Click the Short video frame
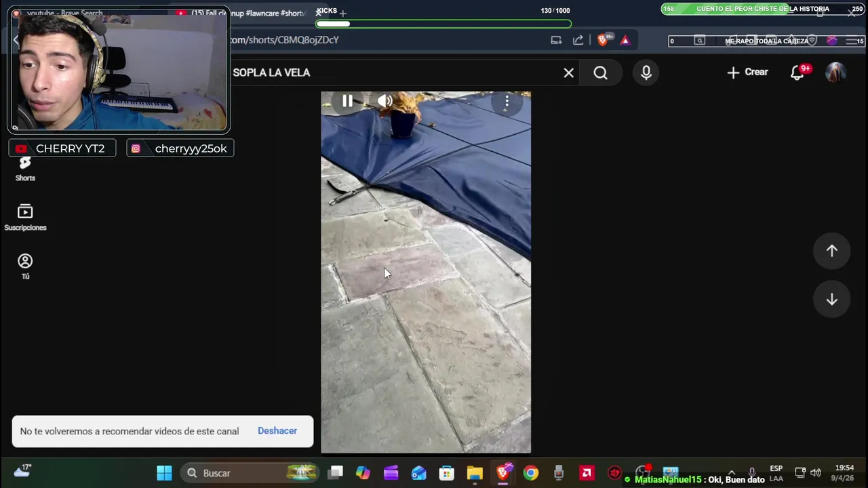Image resolution: width=868 pixels, height=488 pixels. point(426,272)
